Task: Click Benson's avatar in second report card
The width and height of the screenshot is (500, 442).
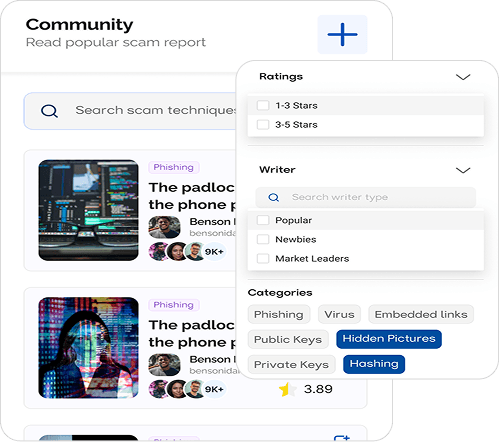Action: tap(164, 365)
